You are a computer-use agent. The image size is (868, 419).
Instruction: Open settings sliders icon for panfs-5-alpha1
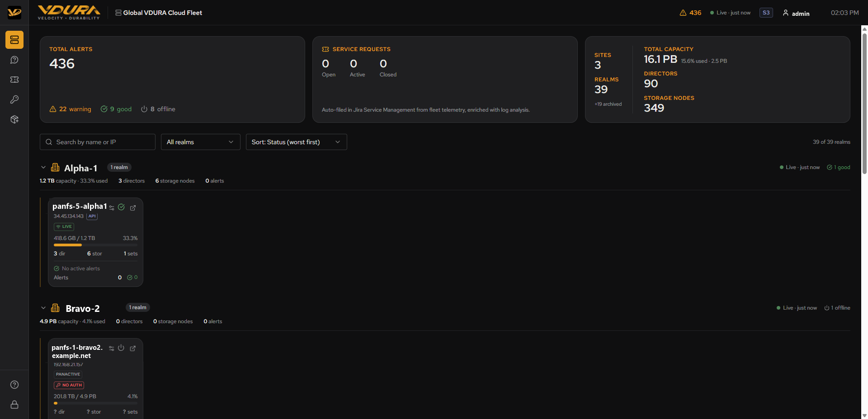tap(112, 208)
